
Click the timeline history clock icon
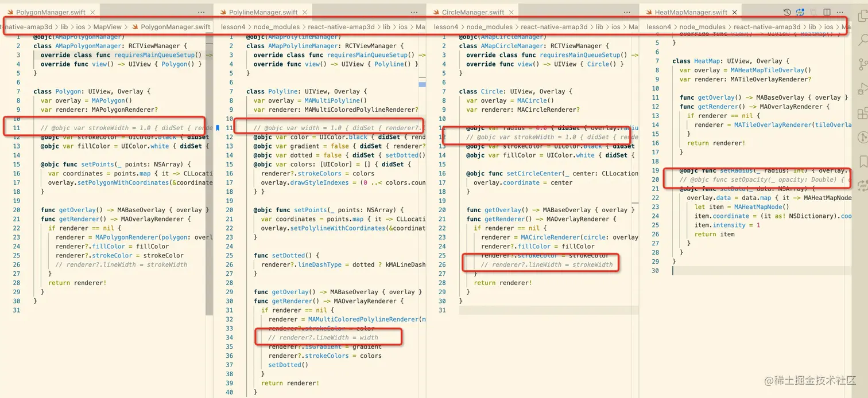(x=788, y=12)
